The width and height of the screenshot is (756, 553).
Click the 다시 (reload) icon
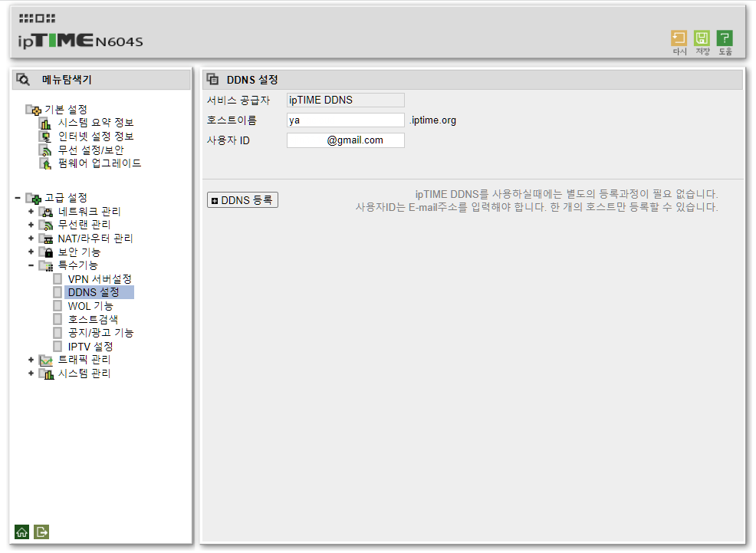[679, 38]
